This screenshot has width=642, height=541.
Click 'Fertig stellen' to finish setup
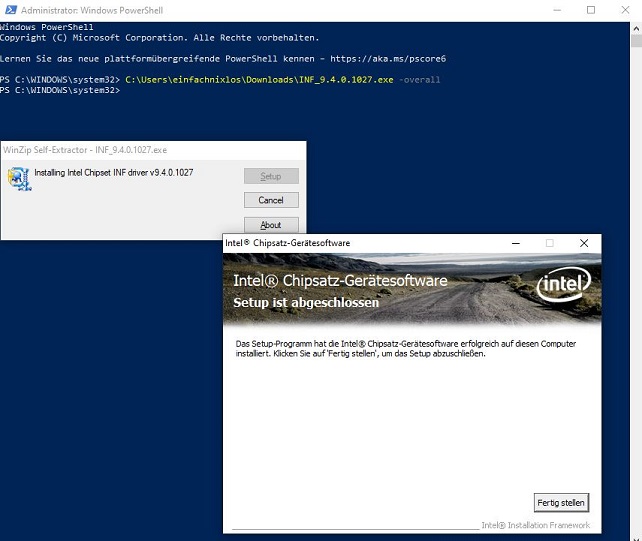point(561,503)
